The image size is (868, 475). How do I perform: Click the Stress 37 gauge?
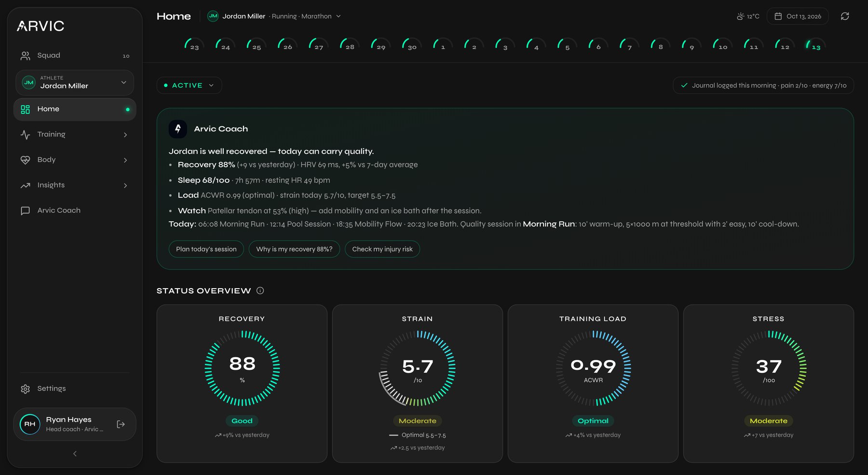coord(769,368)
